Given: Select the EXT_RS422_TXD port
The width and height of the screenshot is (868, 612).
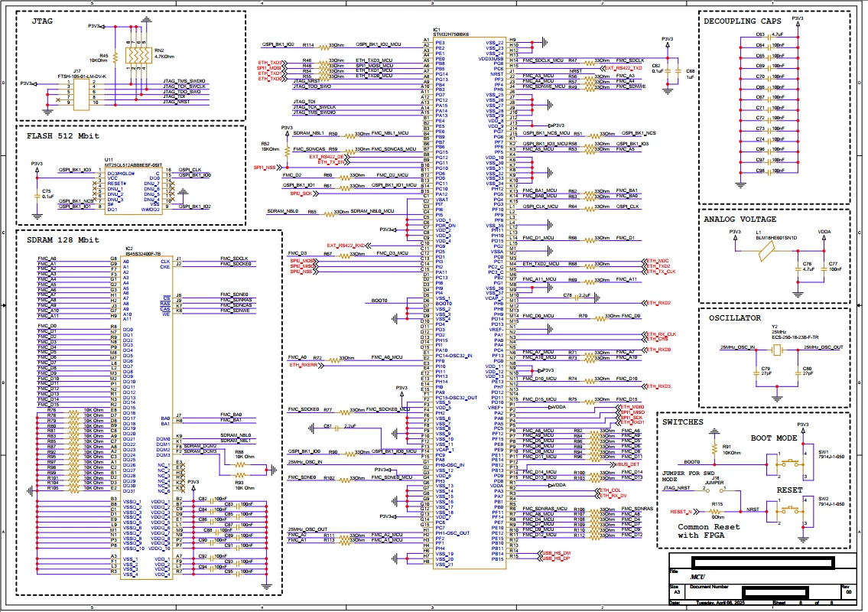Looking at the screenshot, I should point(621,68).
